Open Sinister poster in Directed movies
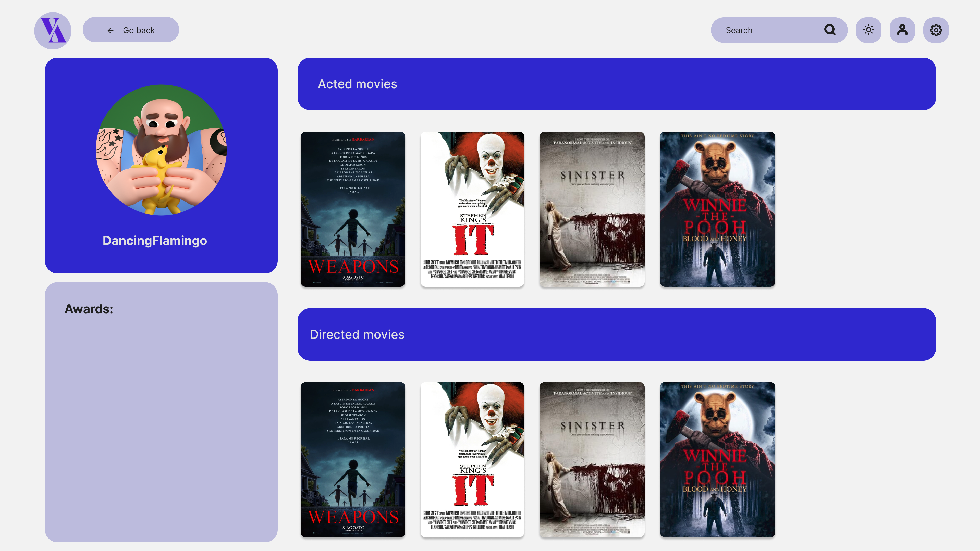Image resolution: width=980 pixels, height=551 pixels. coord(592,459)
